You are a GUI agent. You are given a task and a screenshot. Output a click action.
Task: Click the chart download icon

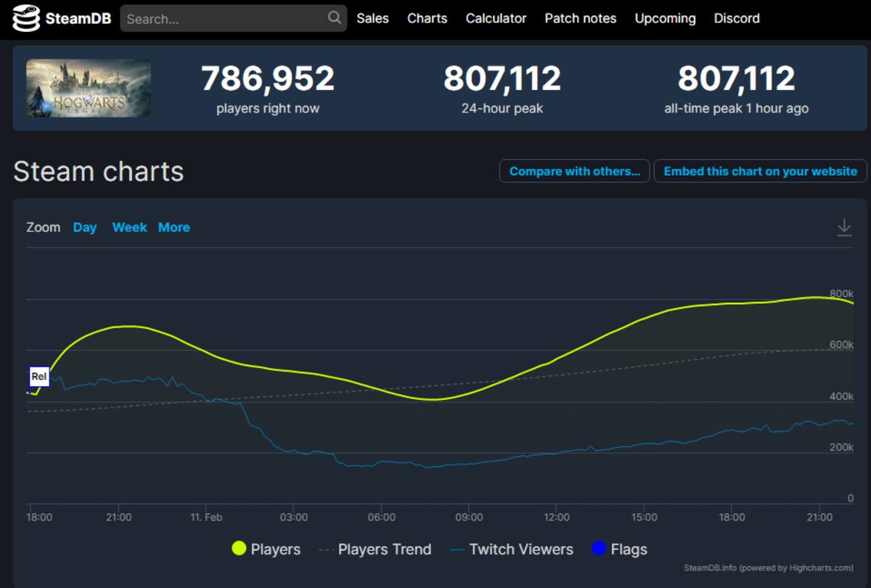[x=844, y=227]
